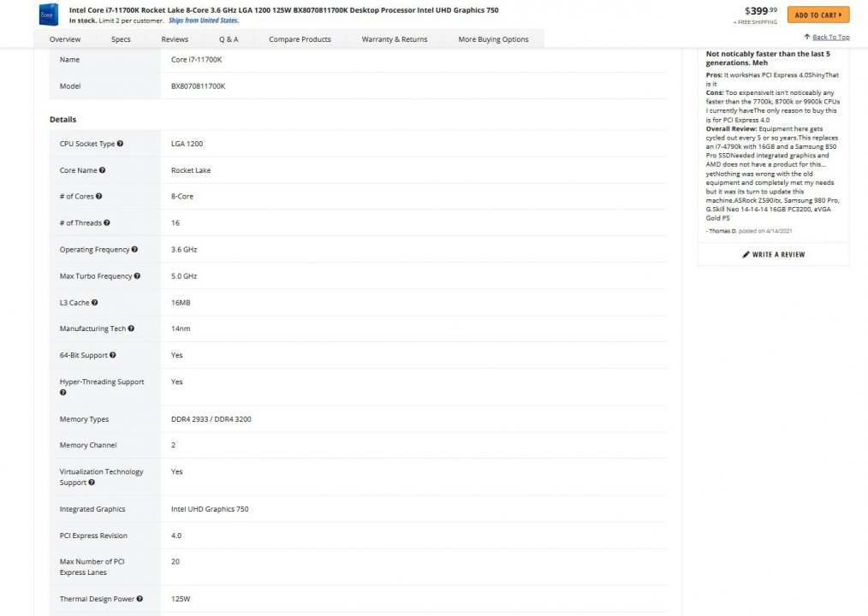Select the More Buying Options tab
This screenshot has height=616, width=868.
[492, 38]
